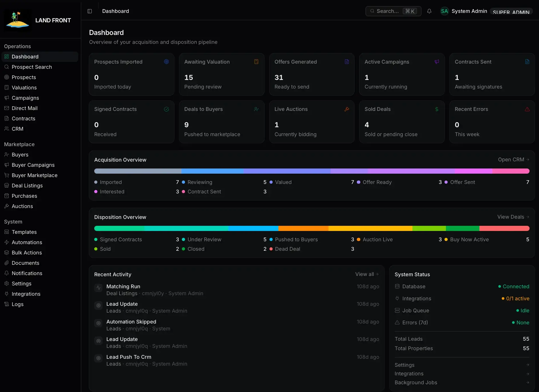Open Integrations link in System Status
The height and width of the screenshot is (392, 539).
(462, 374)
